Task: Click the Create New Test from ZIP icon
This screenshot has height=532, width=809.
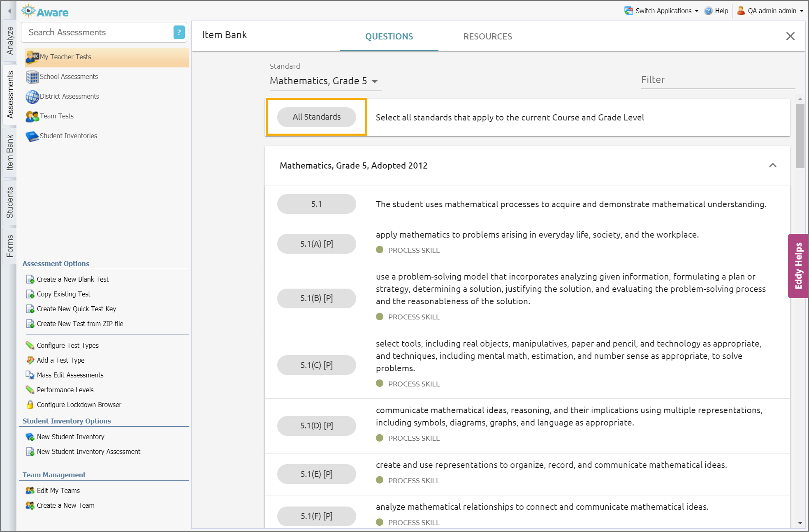Action: point(30,324)
